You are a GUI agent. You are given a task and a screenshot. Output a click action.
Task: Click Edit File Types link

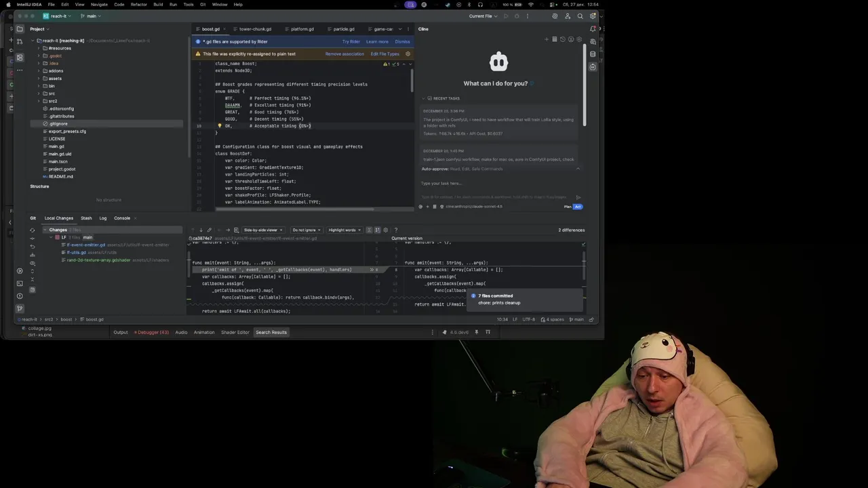click(x=384, y=54)
